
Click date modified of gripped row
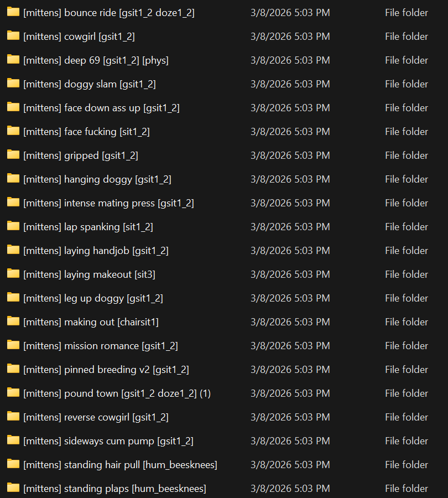(x=290, y=155)
